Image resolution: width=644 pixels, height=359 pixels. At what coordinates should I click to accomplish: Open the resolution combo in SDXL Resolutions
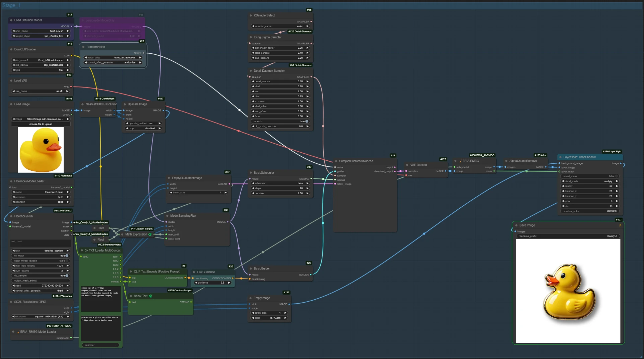pos(41,316)
